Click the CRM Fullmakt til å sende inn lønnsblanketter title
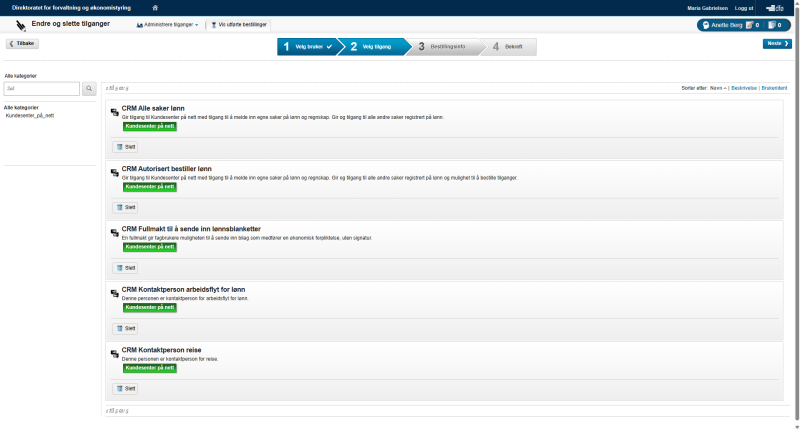Viewport: 800px width, 430px height. 191,229
